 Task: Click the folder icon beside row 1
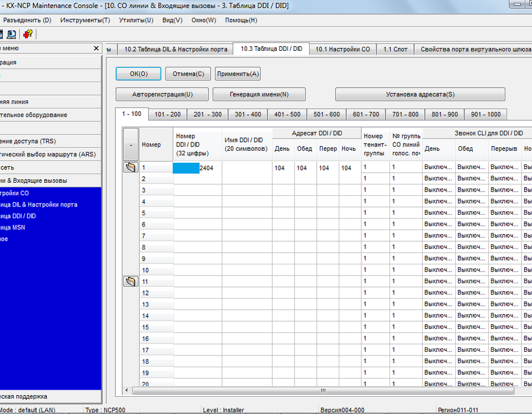(x=131, y=167)
